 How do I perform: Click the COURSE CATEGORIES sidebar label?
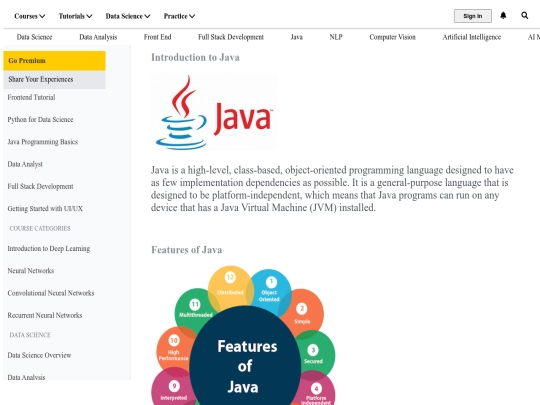point(40,228)
